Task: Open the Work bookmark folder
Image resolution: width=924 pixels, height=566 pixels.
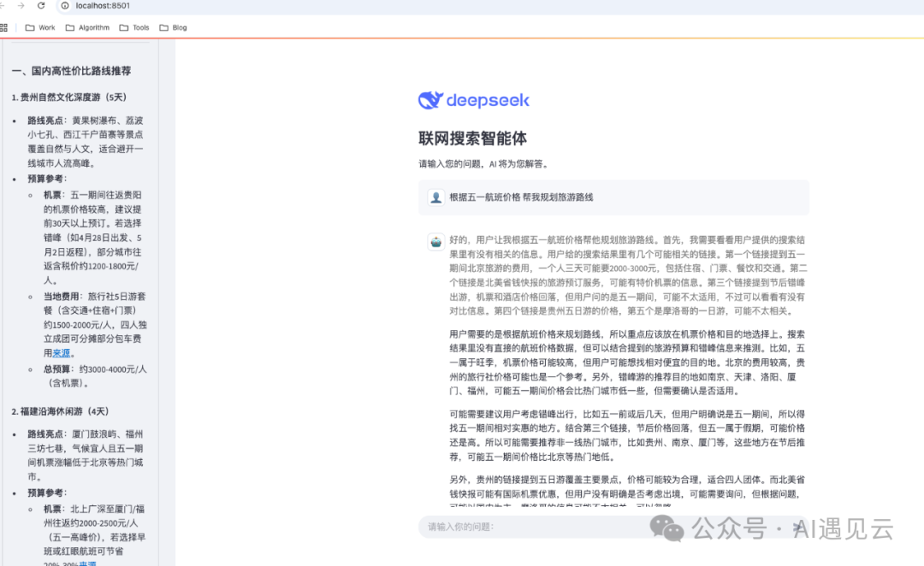Action: point(40,27)
